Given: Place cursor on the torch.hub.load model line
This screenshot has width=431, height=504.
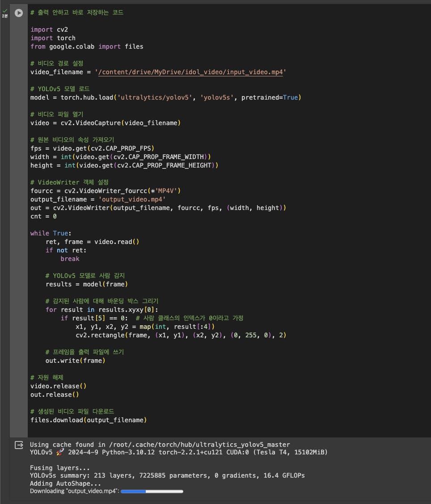Looking at the screenshot, I should pos(165,97).
